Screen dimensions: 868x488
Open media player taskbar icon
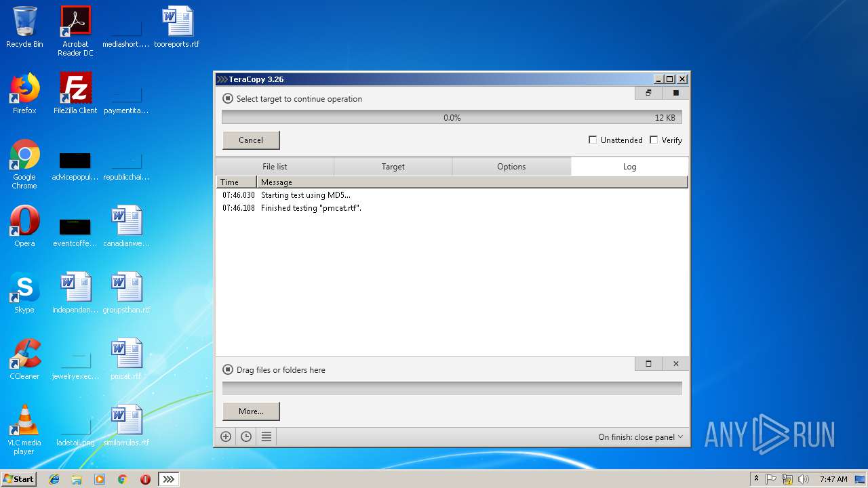[x=100, y=479]
